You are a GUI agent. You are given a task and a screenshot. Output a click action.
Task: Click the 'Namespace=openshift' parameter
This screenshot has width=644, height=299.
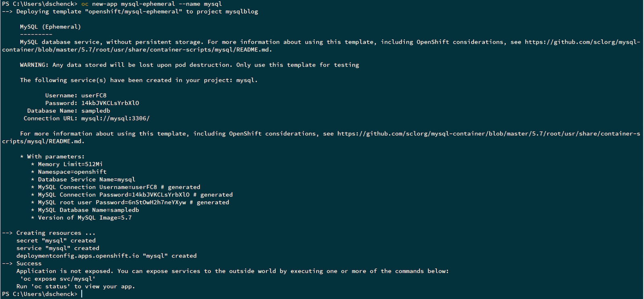72,172
